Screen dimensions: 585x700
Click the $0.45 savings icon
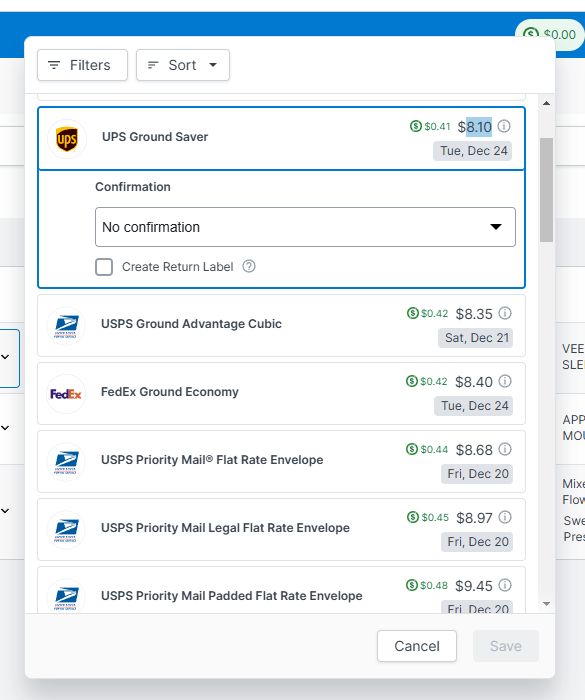pyautogui.click(x=413, y=517)
